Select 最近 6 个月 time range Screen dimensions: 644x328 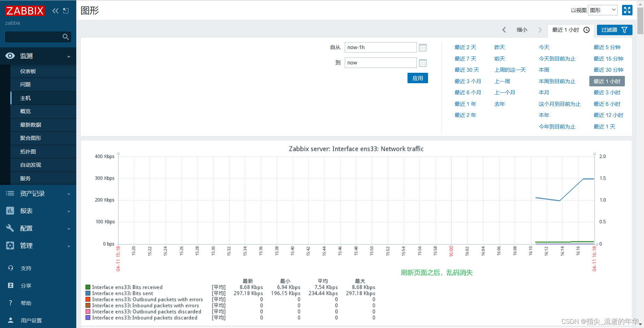pos(468,93)
